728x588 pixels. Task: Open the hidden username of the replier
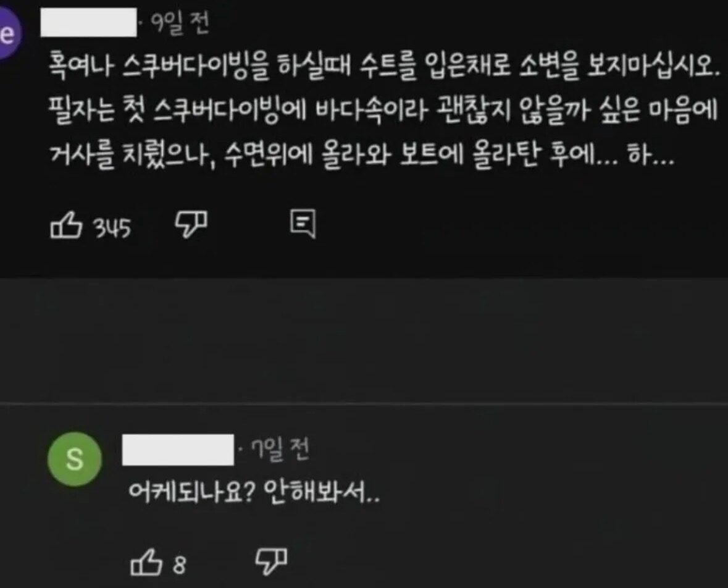point(178,450)
